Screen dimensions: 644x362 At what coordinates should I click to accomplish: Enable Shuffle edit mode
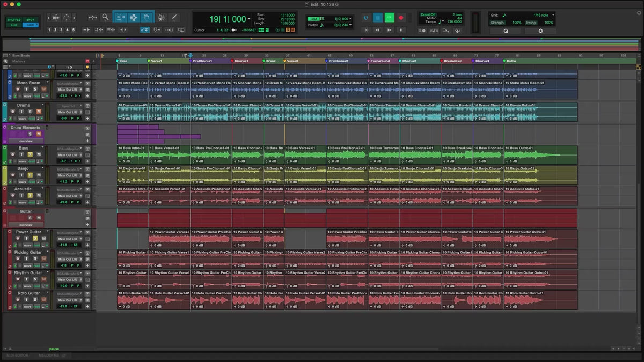[14, 20]
